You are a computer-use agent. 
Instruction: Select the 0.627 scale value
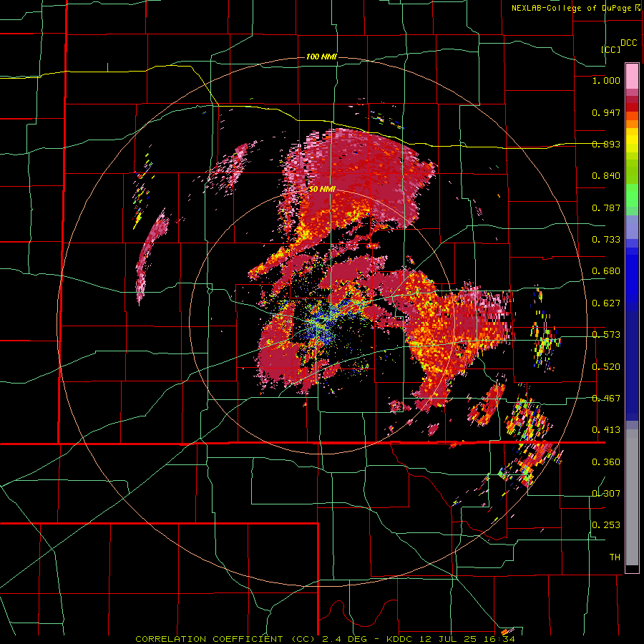(606, 303)
